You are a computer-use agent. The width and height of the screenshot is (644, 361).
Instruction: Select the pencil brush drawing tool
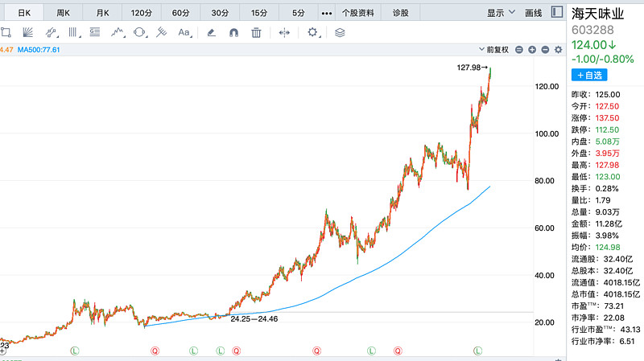(211, 32)
